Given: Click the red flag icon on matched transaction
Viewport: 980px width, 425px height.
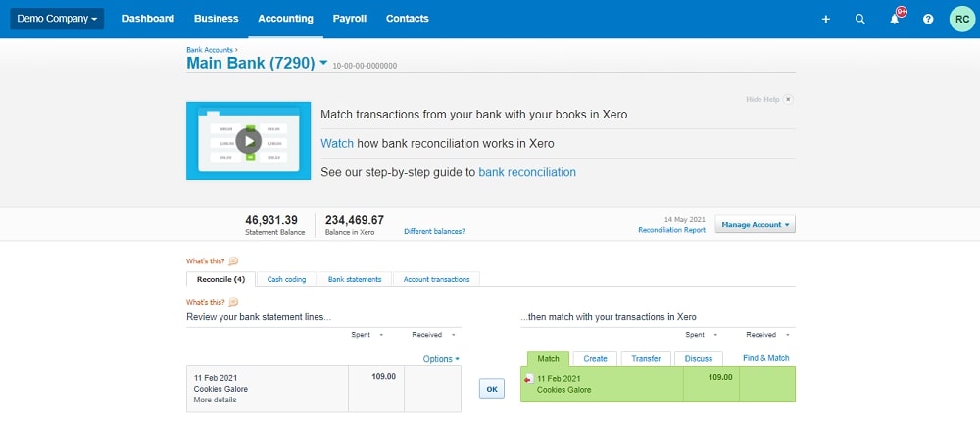Looking at the screenshot, I should coord(530,379).
